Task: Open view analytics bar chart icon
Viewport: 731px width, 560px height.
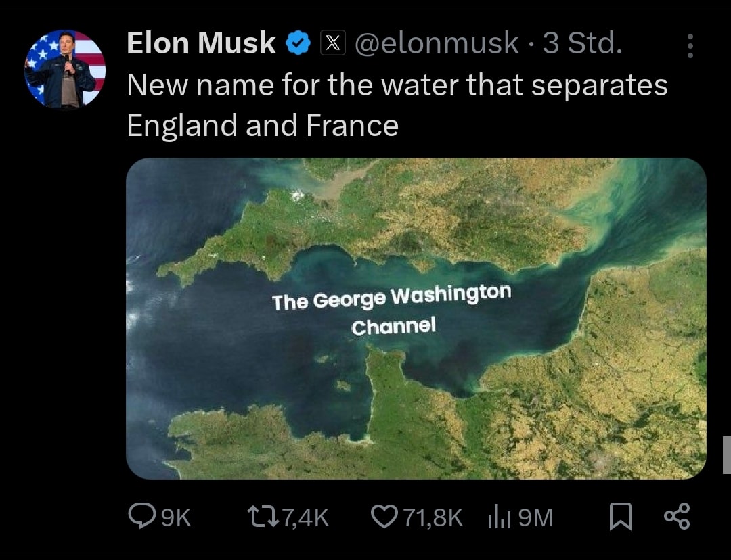Action: [x=499, y=518]
